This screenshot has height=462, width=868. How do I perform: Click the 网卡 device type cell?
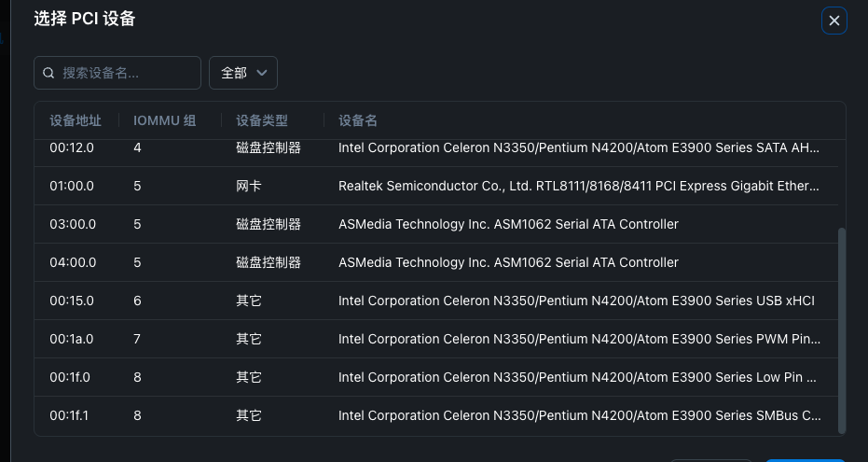[x=249, y=186]
